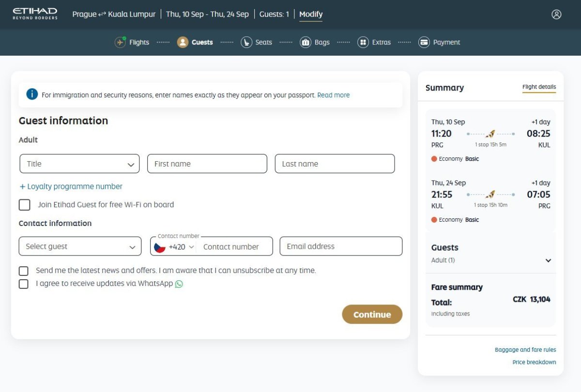
Task: Go to the Seats step
Action: pos(257,42)
